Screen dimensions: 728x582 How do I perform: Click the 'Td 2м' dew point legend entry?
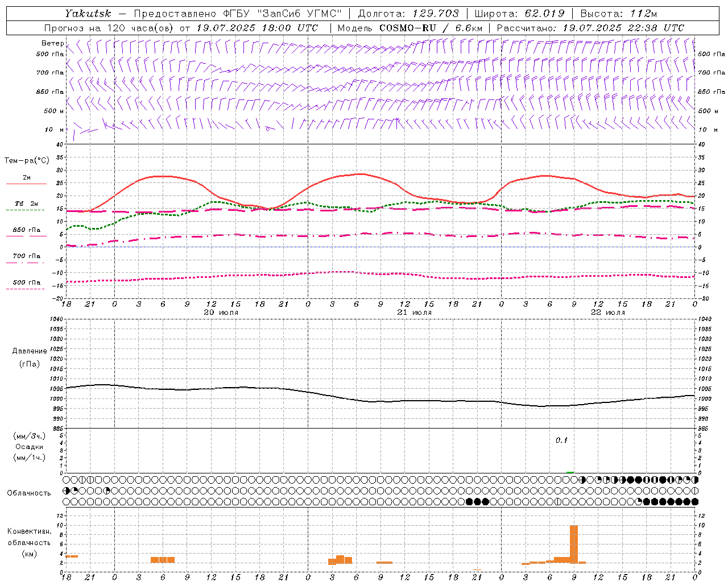(26, 206)
